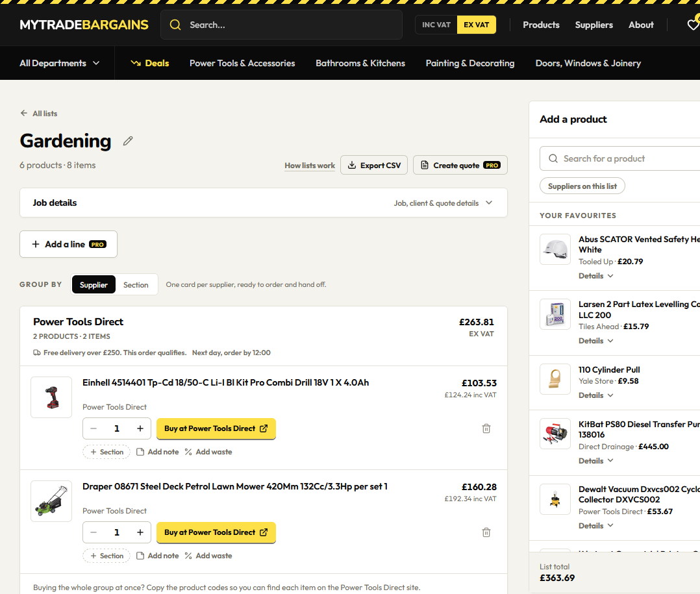
Task: Click Draper mower quantity value field
Action: (x=117, y=532)
